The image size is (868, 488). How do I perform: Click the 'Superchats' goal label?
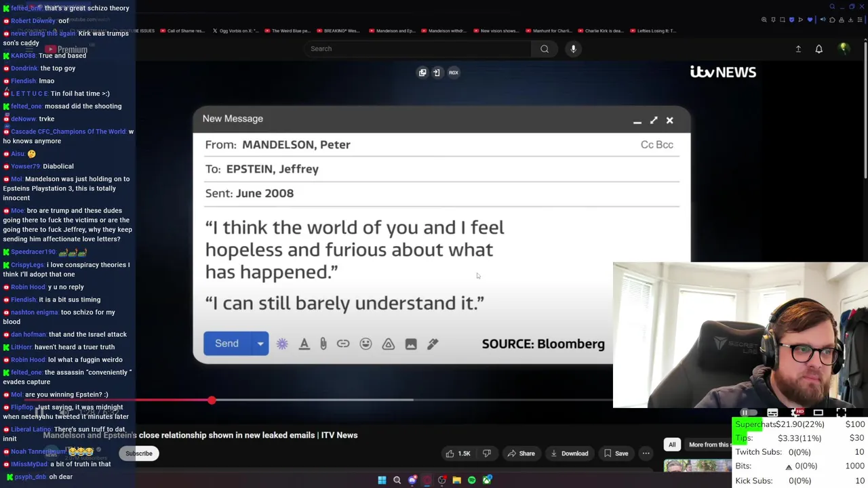(755, 424)
